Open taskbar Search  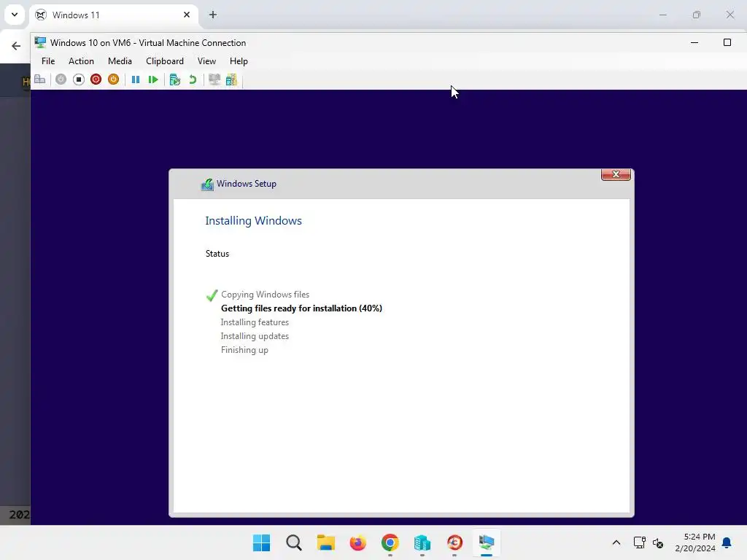coord(294,542)
